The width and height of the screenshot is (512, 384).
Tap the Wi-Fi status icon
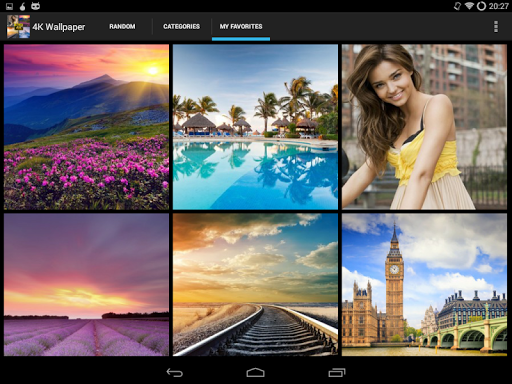[x=469, y=6]
